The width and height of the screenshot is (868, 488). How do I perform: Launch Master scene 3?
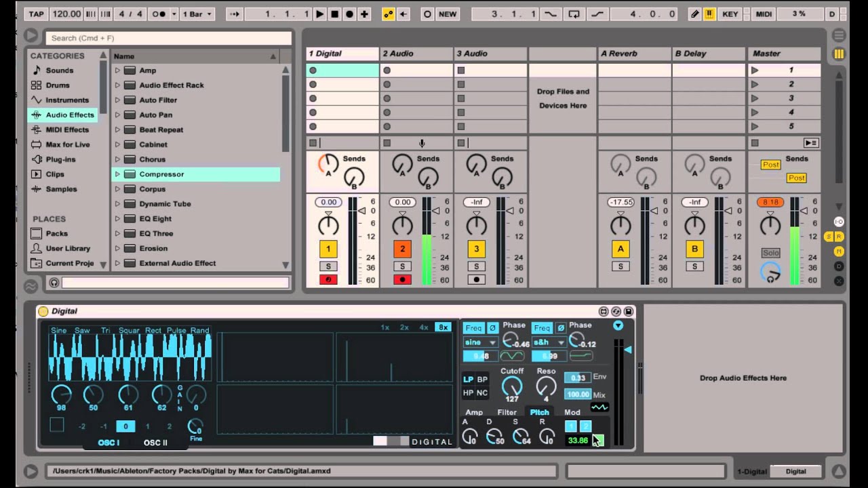tap(755, 98)
